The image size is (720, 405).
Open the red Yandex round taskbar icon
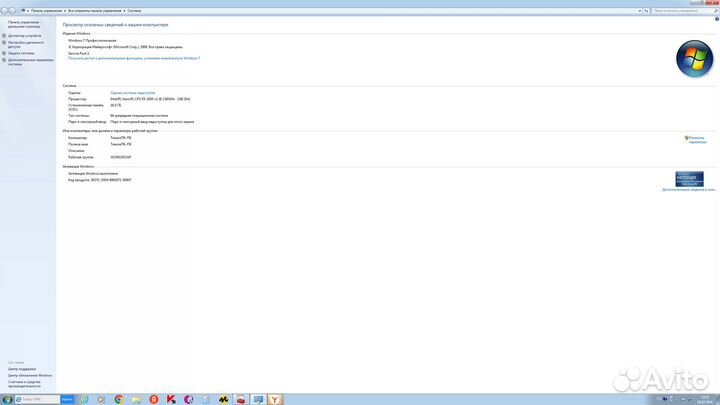click(x=154, y=399)
